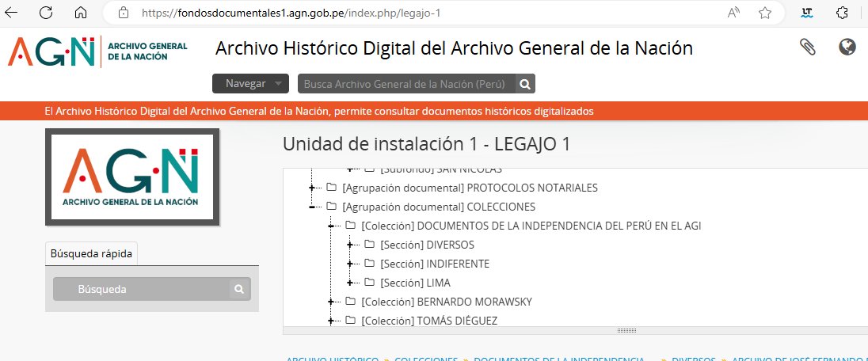The image size is (868, 361).
Task: Click BERNARDO MORAWSKY folder icon
Action: (350, 302)
